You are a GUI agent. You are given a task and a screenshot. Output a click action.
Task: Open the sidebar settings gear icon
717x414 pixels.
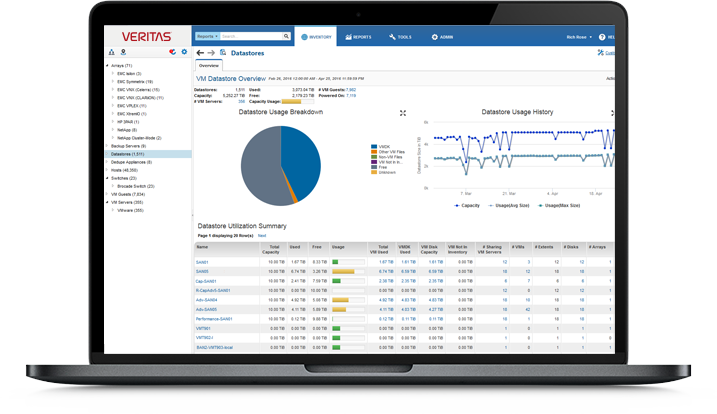click(x=184, y=52)
